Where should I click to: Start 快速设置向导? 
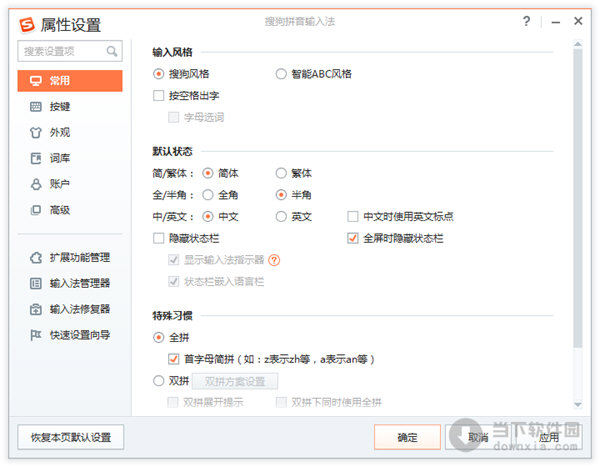[x=70, y=335]
